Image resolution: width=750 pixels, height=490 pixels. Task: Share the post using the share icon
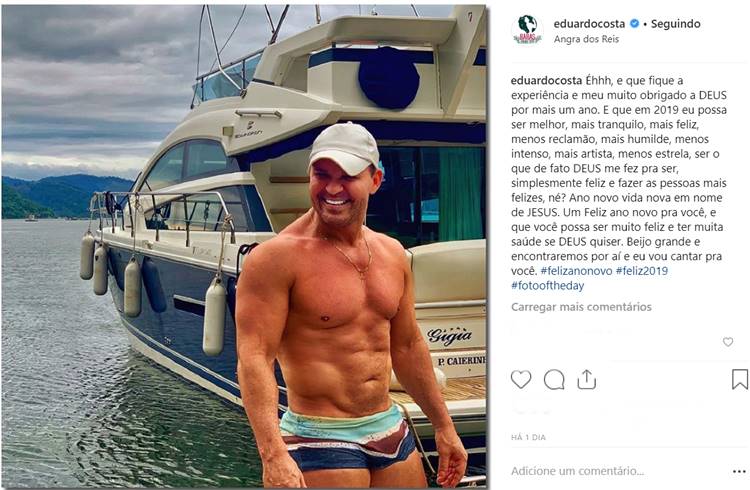[587, 379]
